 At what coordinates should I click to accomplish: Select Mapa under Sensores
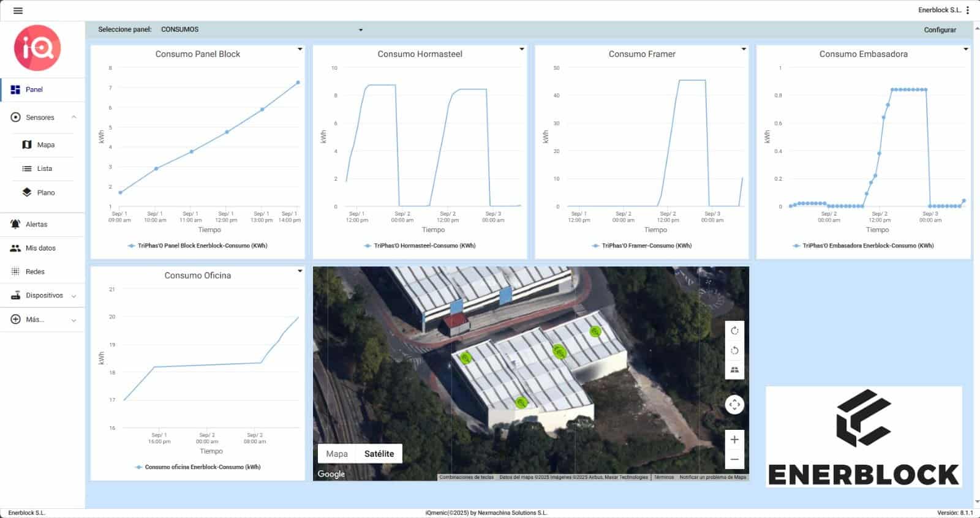point(45,145)
